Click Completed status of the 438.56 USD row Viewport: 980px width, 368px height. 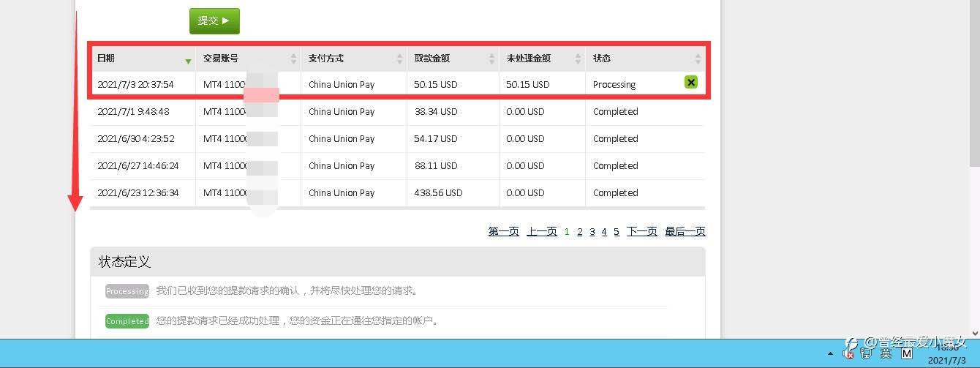click(x=616, y=192)
